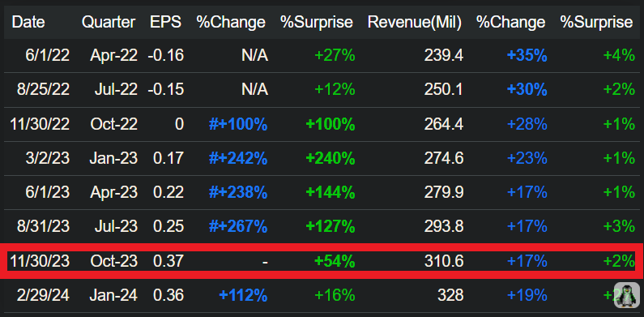The image size is (644, 317).
Task: Click the Jan-24 quarter cell
Action: [114, 295]
